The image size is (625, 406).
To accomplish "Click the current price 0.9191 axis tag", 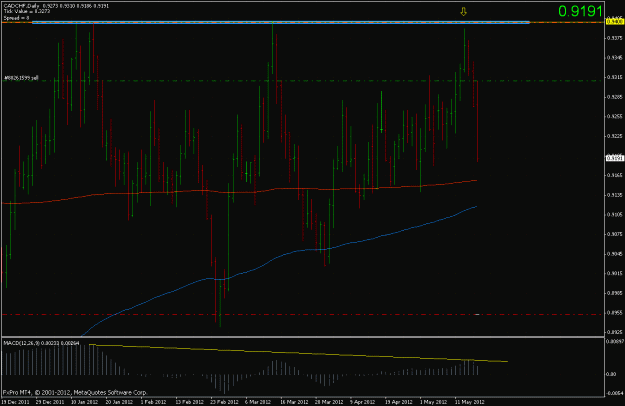I will pos(614,158).
